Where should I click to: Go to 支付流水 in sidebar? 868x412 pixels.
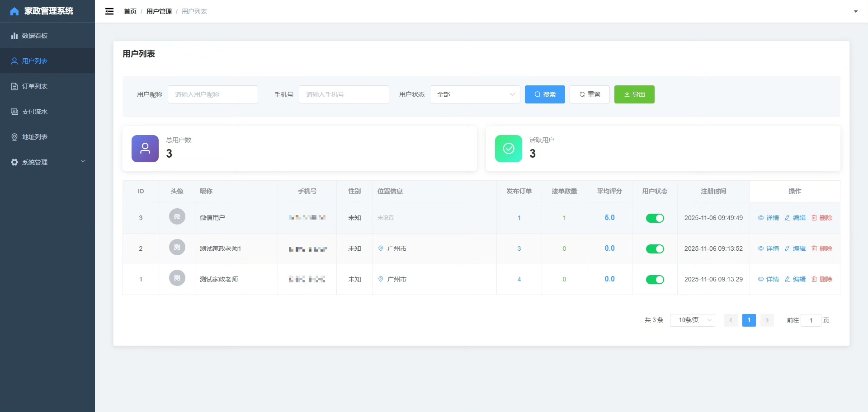[35, 112]
